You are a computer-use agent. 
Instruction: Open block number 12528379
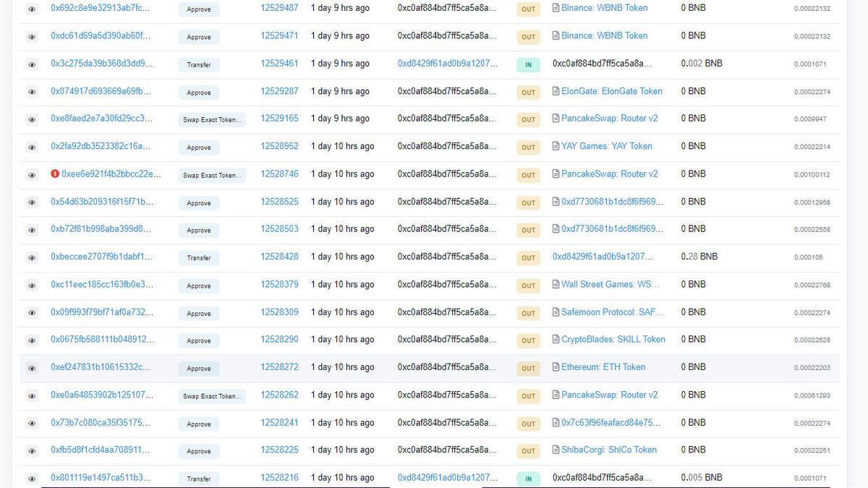coord(279,285)
